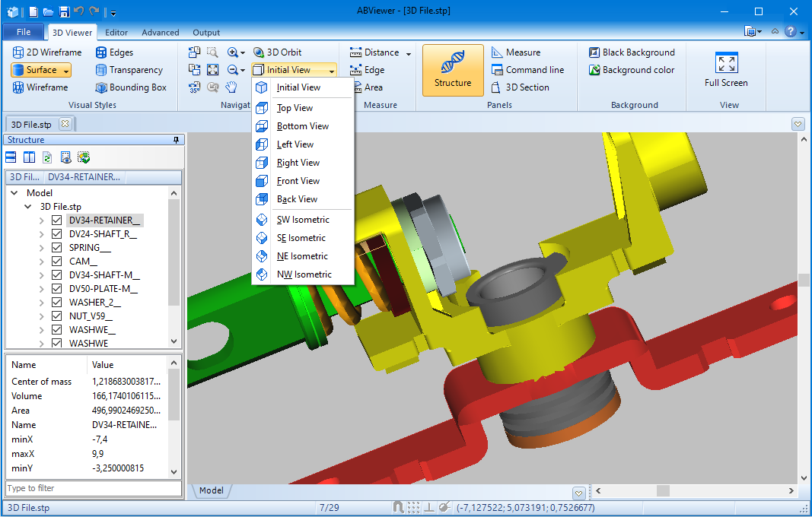Choose SW Isometric from the menu

pos(303,220)
